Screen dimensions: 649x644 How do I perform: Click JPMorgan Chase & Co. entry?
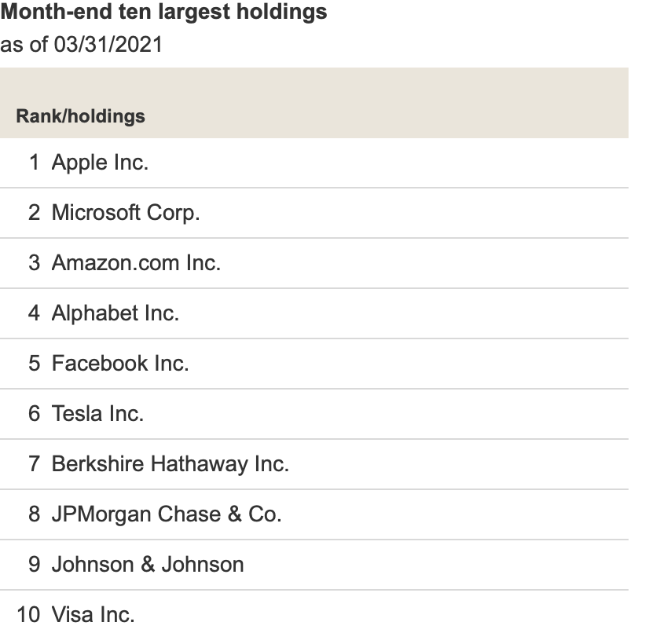coord(167,514)
